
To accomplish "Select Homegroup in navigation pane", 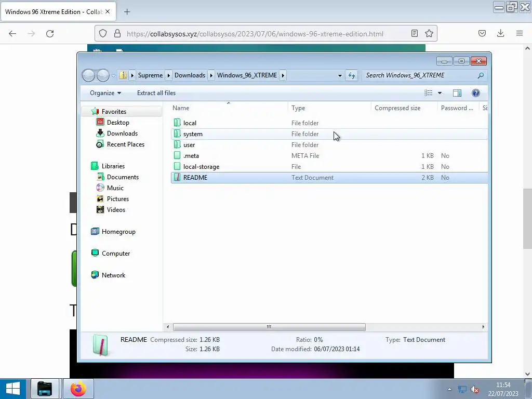I will coord(118,232).
